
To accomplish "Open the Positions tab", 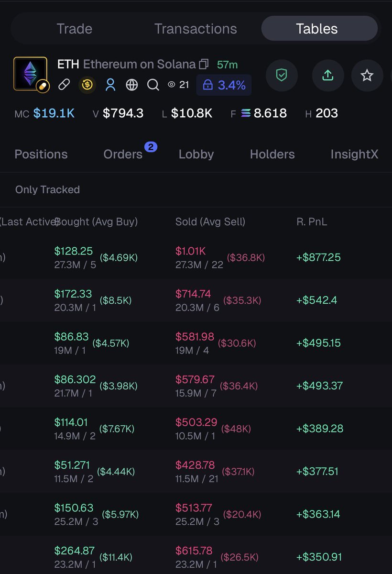I will coord(41,154).
